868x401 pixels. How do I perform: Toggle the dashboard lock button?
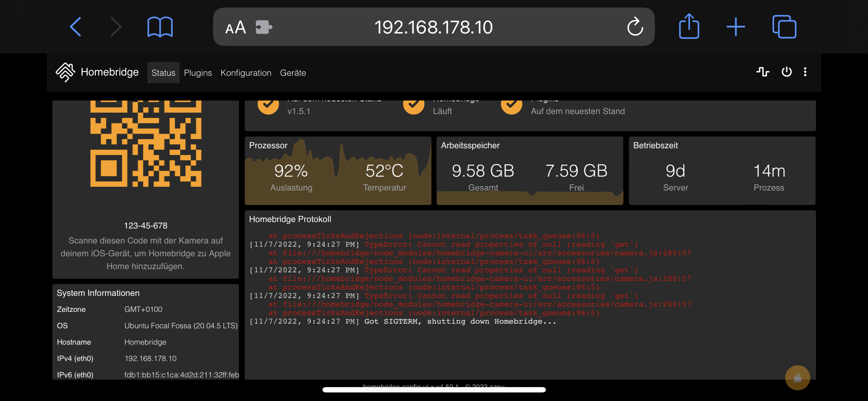coord(798,377)
